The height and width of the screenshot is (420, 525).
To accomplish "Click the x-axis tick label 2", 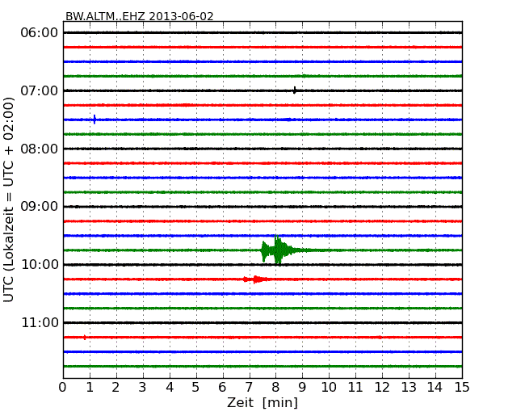I will [115, 388].
